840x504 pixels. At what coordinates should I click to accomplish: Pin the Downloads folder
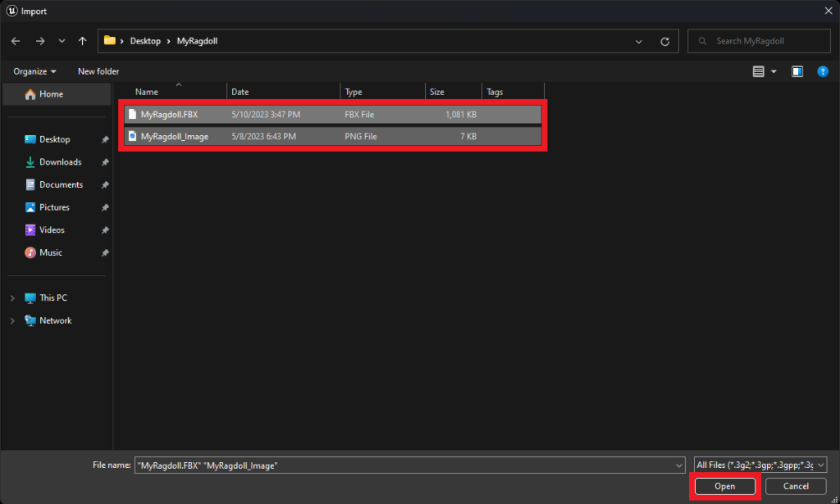pos(104,162)
